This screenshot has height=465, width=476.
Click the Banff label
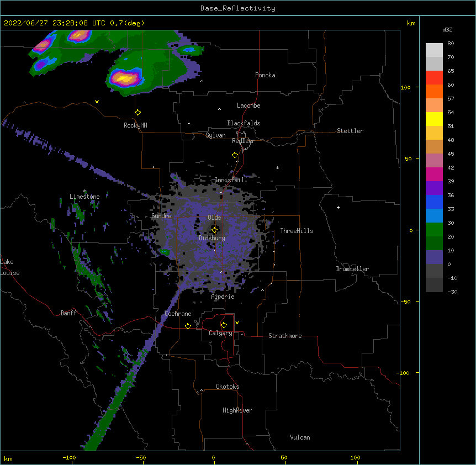[68, 313]
